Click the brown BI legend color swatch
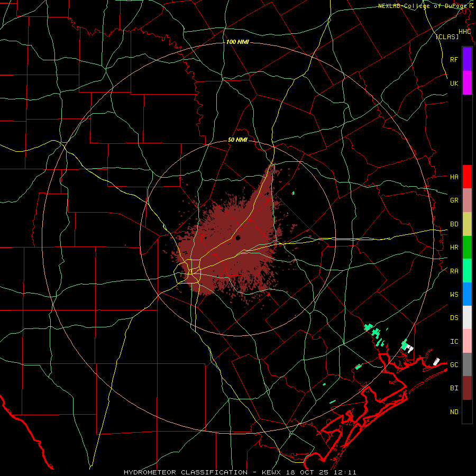This screenshot has width=476, height=476. (x=467, y=388)
